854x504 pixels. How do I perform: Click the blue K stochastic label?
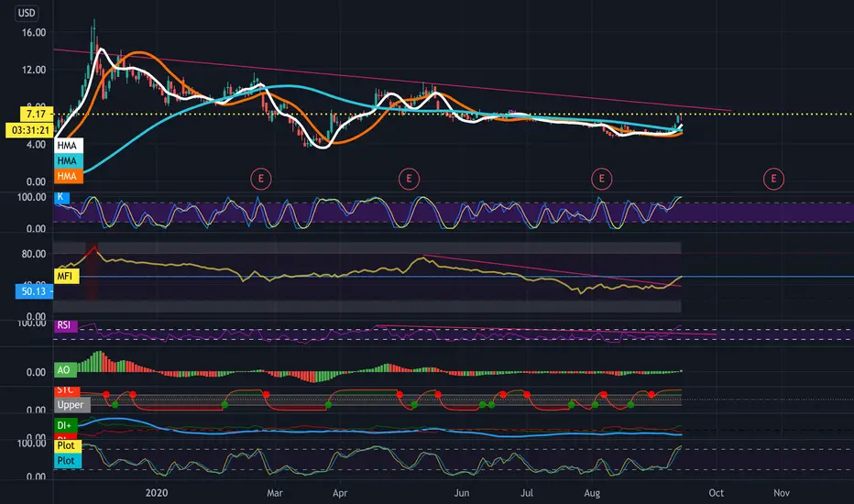click(x=61, y=197)
